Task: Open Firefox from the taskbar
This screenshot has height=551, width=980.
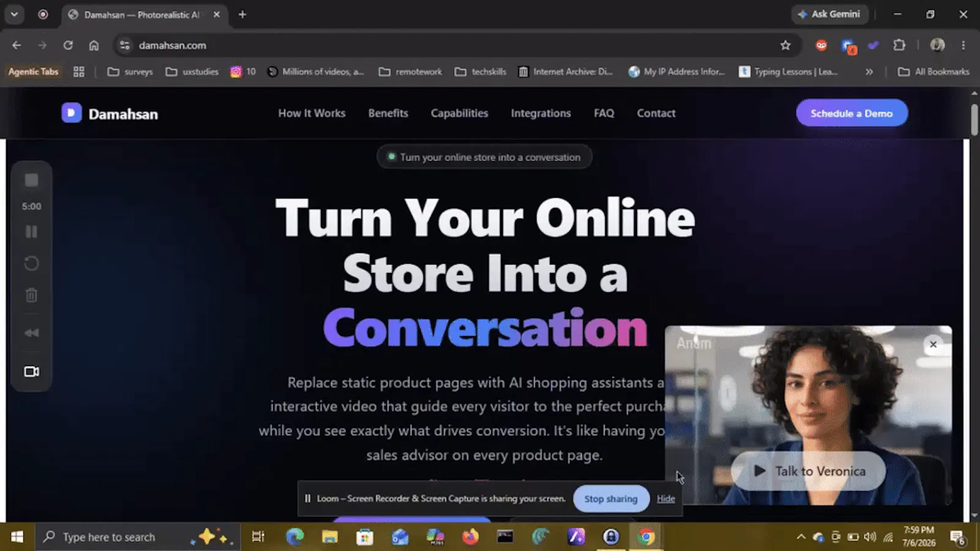Action: click(x=470, y=537)
